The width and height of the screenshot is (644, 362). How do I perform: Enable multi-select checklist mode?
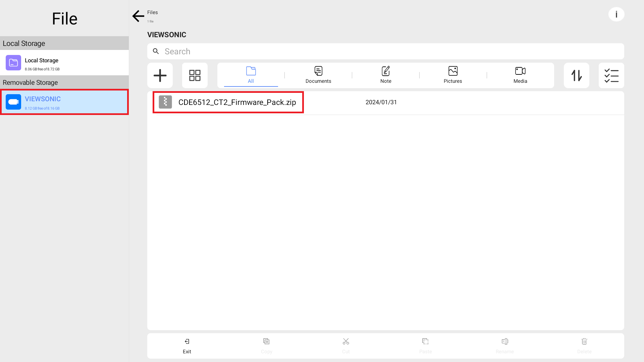tap(611, 75)
